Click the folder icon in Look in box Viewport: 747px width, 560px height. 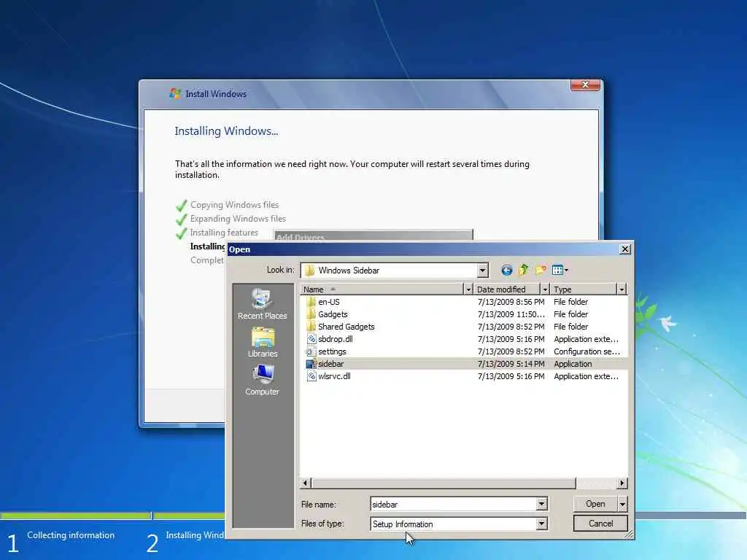point(309,271)
